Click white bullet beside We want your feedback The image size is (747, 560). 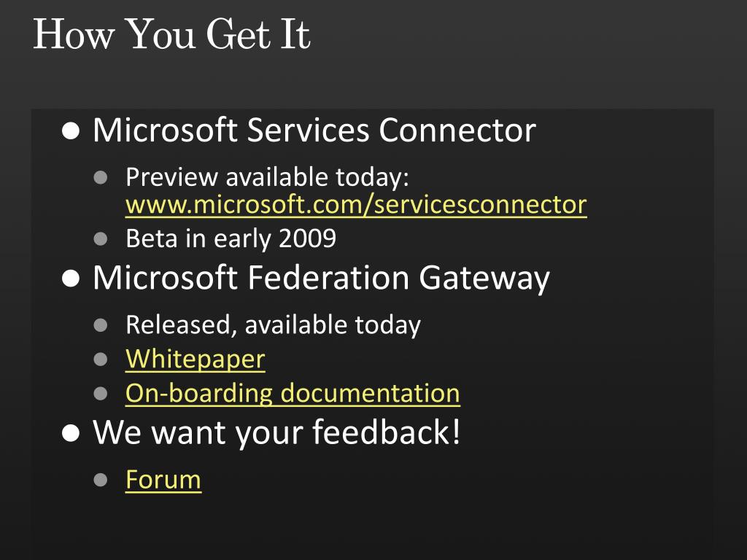coord(71,433)
